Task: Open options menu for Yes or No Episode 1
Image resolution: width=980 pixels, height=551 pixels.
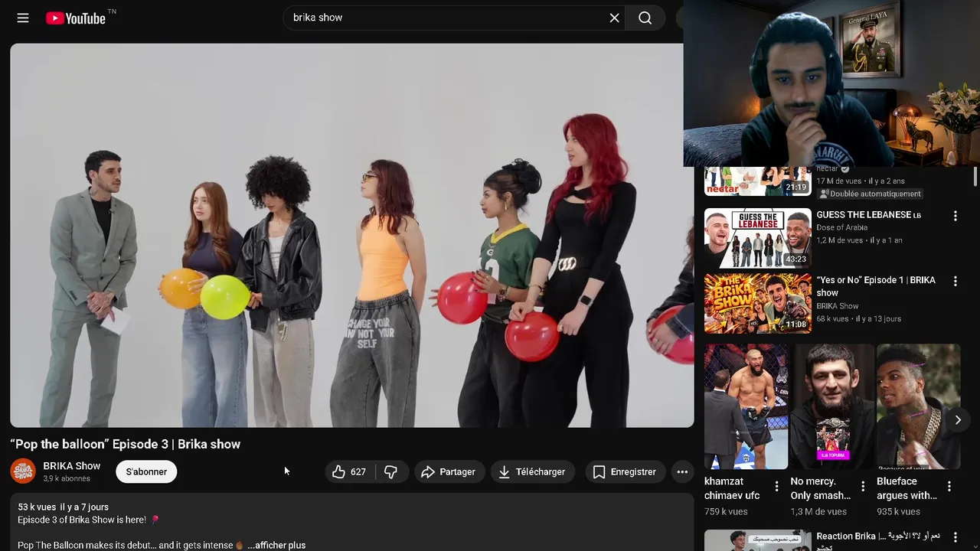Action: click(x=955, y=282)
